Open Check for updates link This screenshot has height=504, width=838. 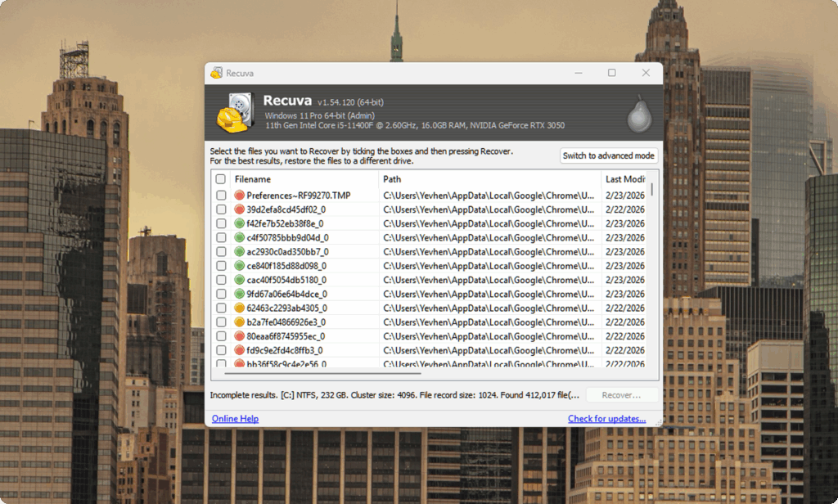(x=606, y=418)
